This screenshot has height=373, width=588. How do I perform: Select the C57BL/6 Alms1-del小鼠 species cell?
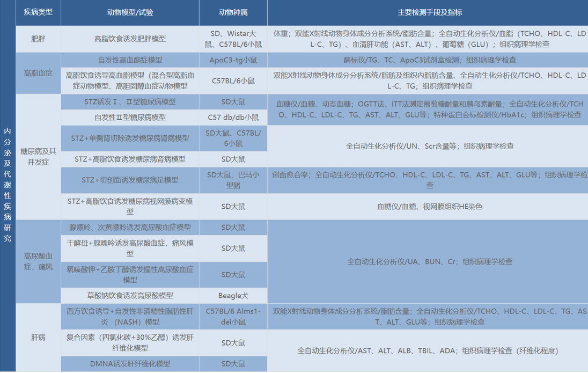click(x=233, y=317)
